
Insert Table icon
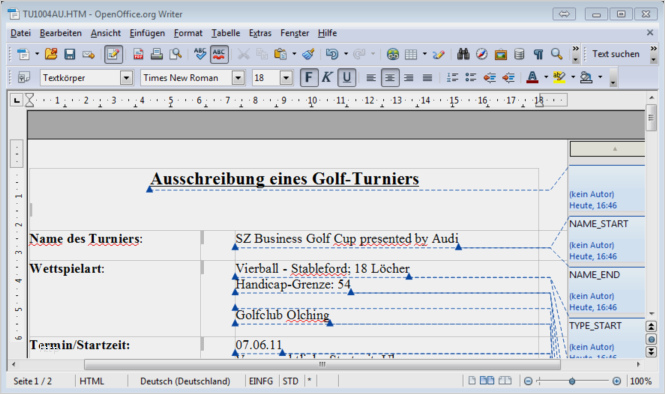click(411, 54)
